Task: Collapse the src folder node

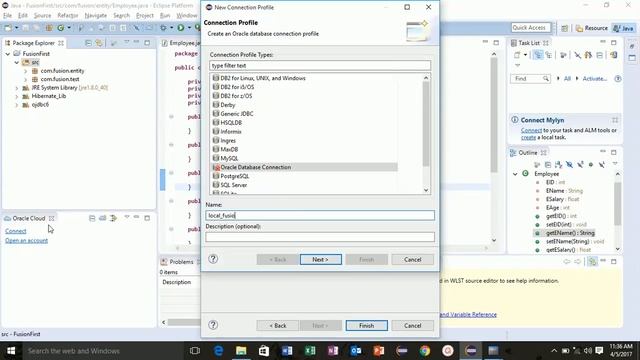Action: coord(16,62)
